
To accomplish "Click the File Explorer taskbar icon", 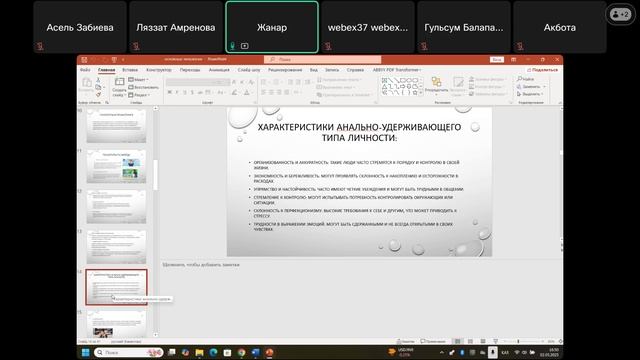I will pos(199,352).
